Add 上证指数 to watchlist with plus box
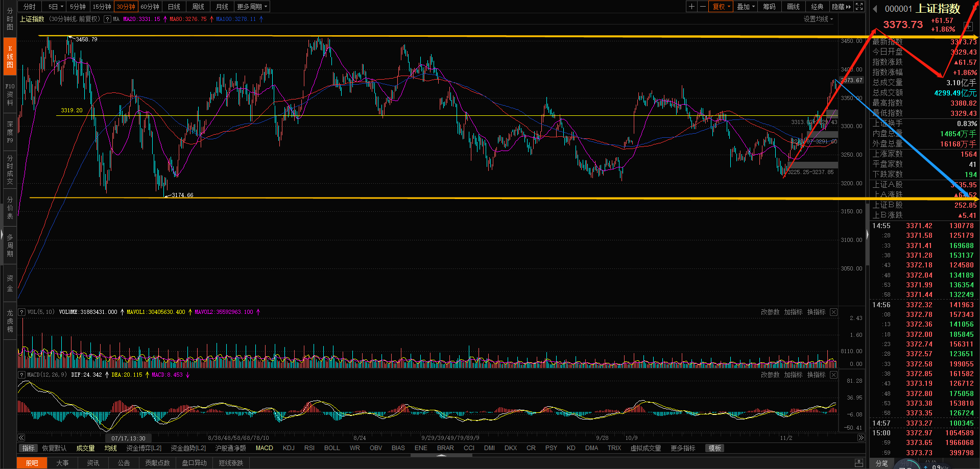The height and width of the screenshot is (469, 980). (968, 26)
